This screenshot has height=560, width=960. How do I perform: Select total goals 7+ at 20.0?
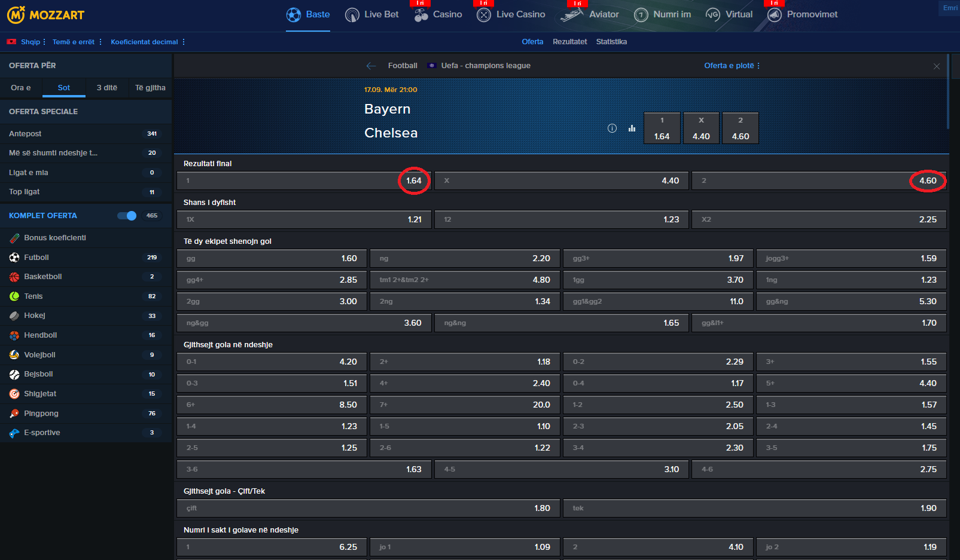465,405
